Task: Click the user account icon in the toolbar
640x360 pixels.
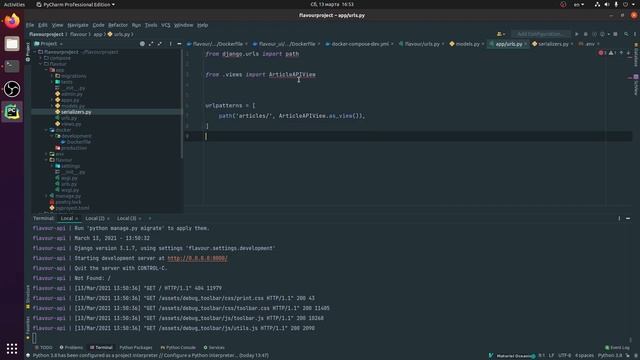Action: [500, 34]
